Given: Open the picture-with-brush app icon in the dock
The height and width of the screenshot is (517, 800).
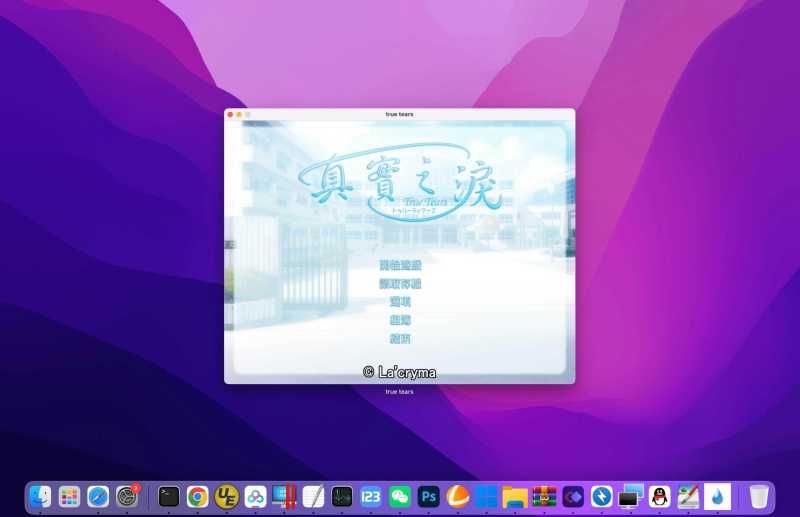Looking at the screenshot, I should [x=688, y=497].
